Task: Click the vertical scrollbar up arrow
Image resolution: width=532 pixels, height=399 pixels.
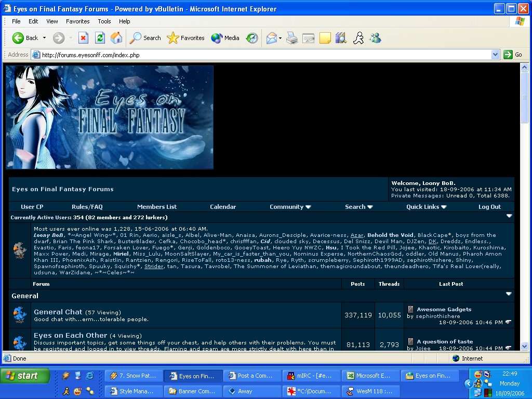Action: pos(525,67)
